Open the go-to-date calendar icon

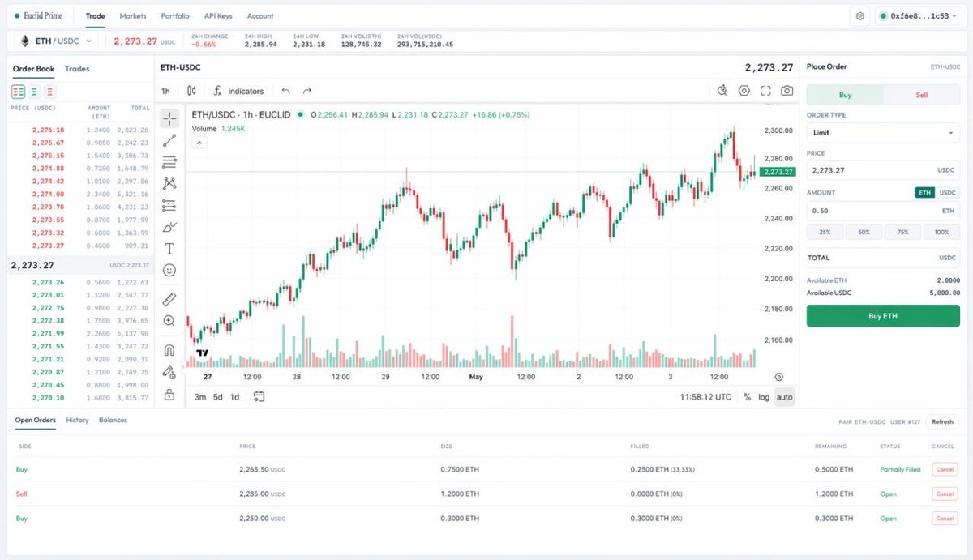click(259, 397)
